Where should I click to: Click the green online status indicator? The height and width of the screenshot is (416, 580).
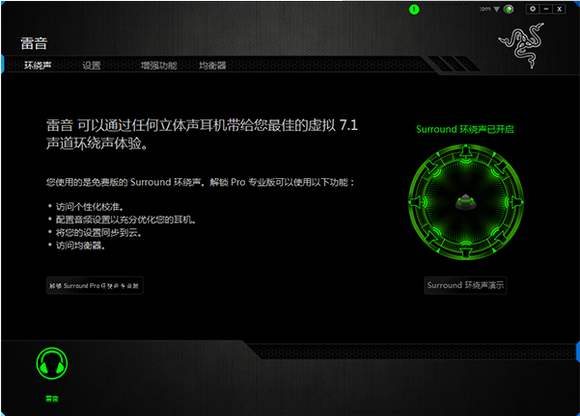[x=509, y=9]
